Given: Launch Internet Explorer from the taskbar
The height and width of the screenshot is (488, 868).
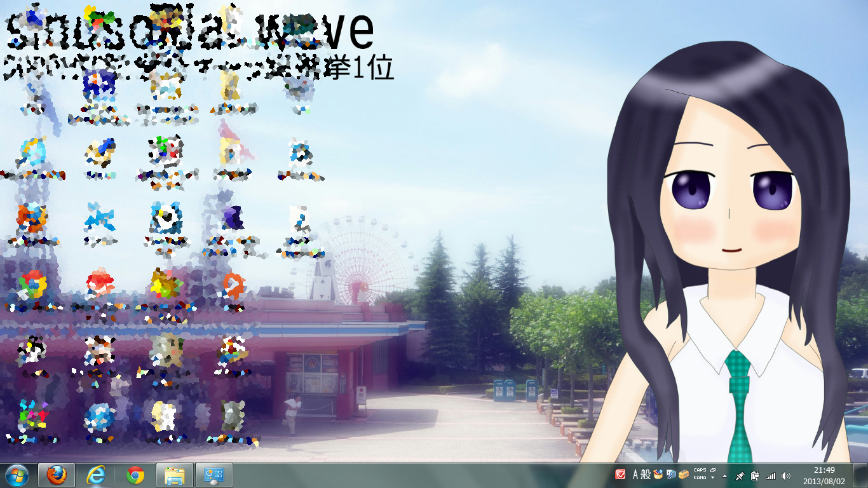Looking at the screenshot, I should pyautogui.click(x=96, y=475).
